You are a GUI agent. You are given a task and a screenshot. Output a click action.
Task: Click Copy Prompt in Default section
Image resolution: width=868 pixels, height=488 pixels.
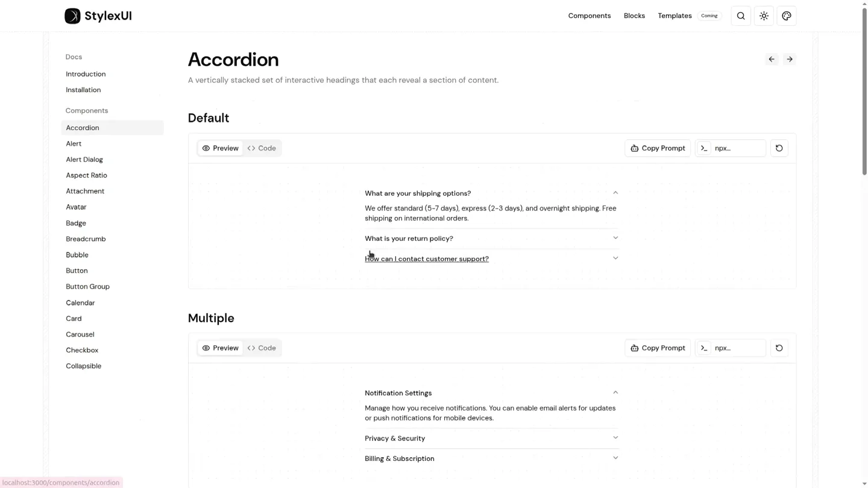(658, 148)
